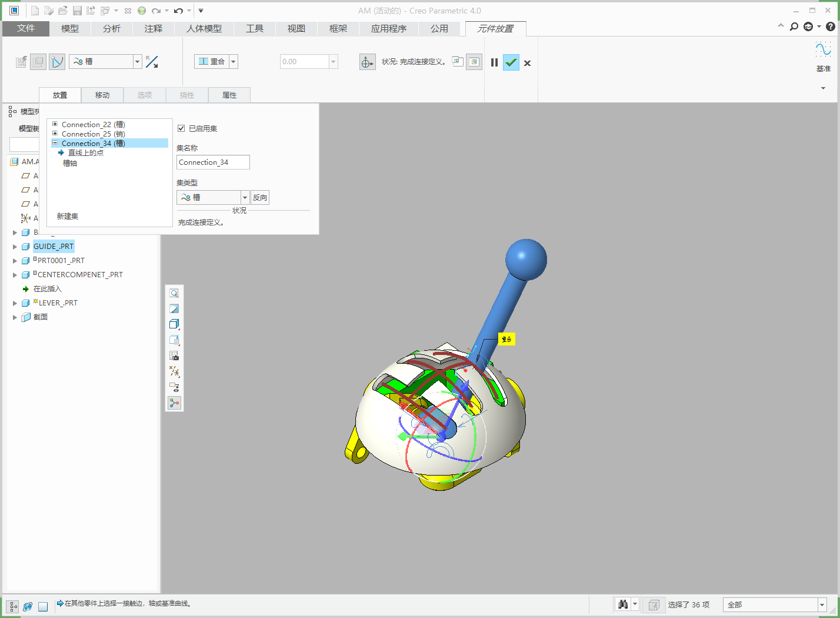Accept placement with green checkmark

[x=511, y=62]
